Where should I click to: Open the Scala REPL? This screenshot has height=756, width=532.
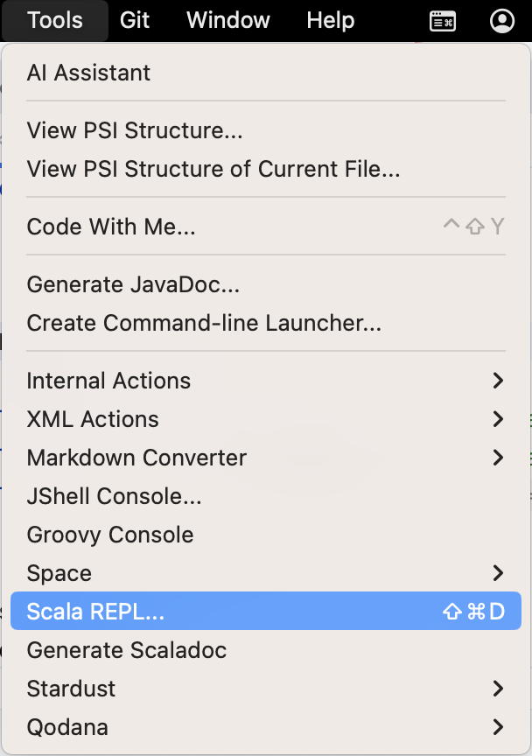98,612
